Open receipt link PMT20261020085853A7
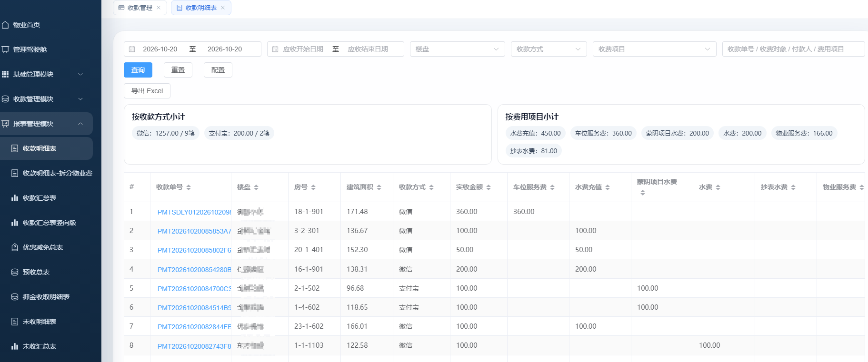This screenshot has width=868, height=362. [194, 231]
